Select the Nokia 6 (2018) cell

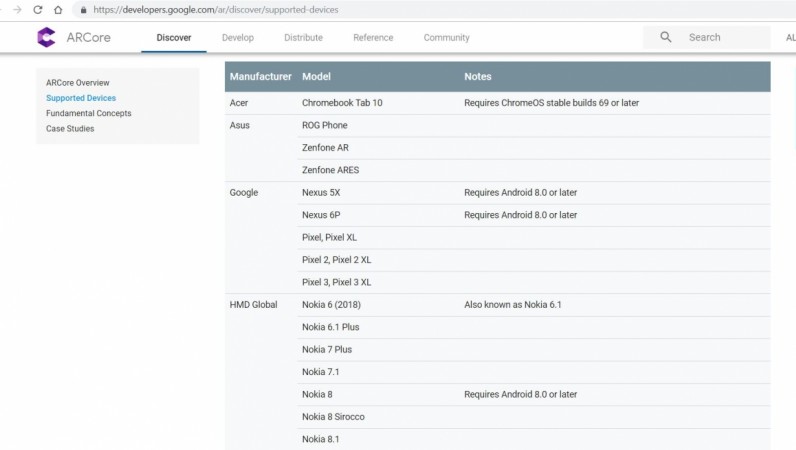pyautogui.click(x=331, y=305)
